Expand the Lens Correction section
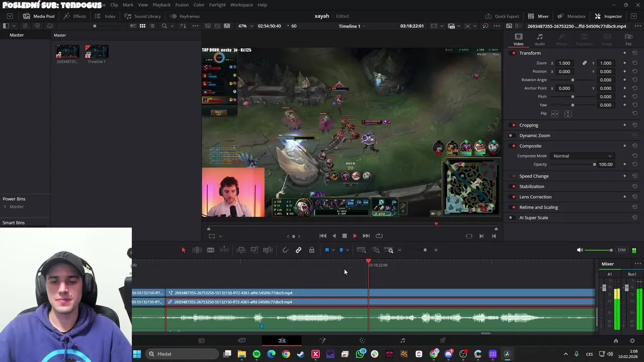The image size is (644, 362). [x=535, y=197]
